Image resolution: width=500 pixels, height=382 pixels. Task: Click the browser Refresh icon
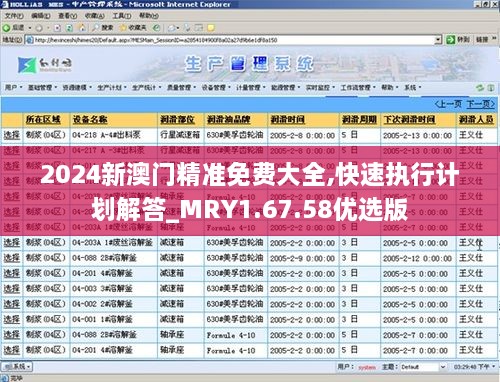(x=69, y=28)
